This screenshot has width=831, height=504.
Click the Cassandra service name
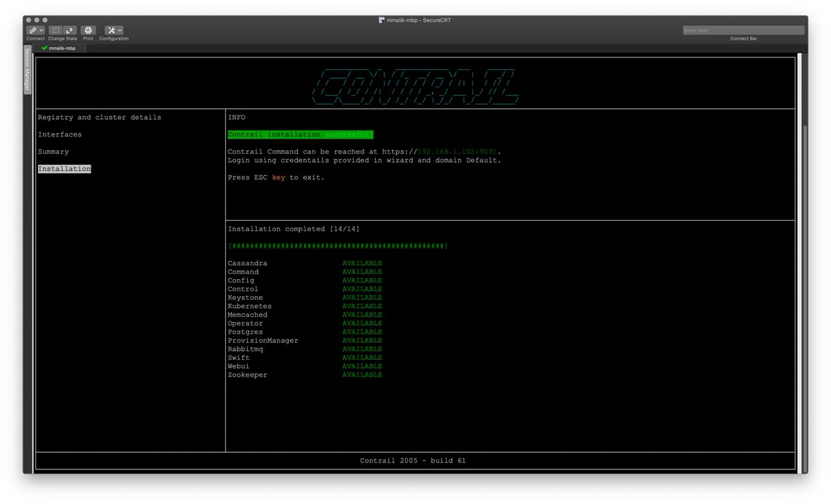(247, 264)
